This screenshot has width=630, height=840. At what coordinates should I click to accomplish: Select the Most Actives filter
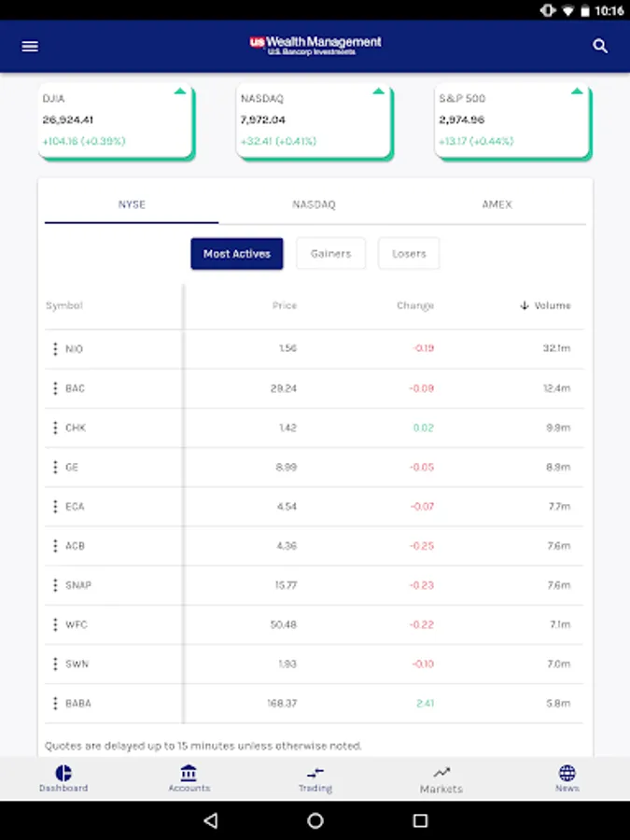tap(237, 254)
